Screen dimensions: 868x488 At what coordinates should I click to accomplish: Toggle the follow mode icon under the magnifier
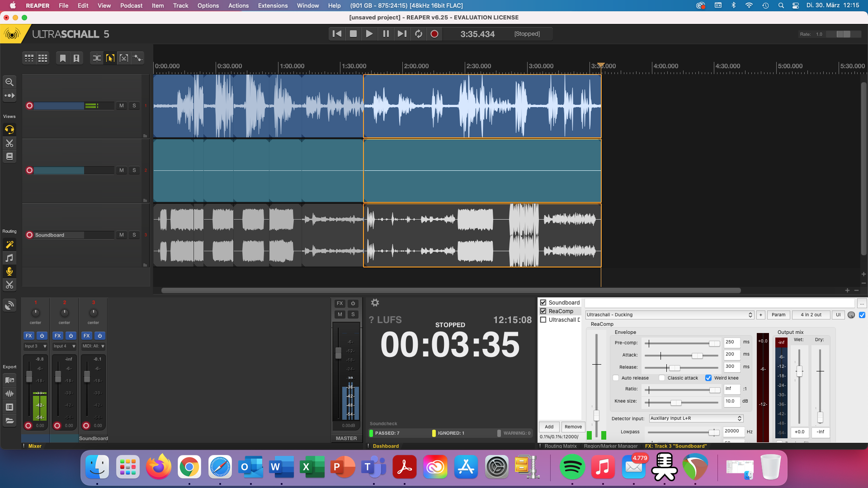coord(9,95)
